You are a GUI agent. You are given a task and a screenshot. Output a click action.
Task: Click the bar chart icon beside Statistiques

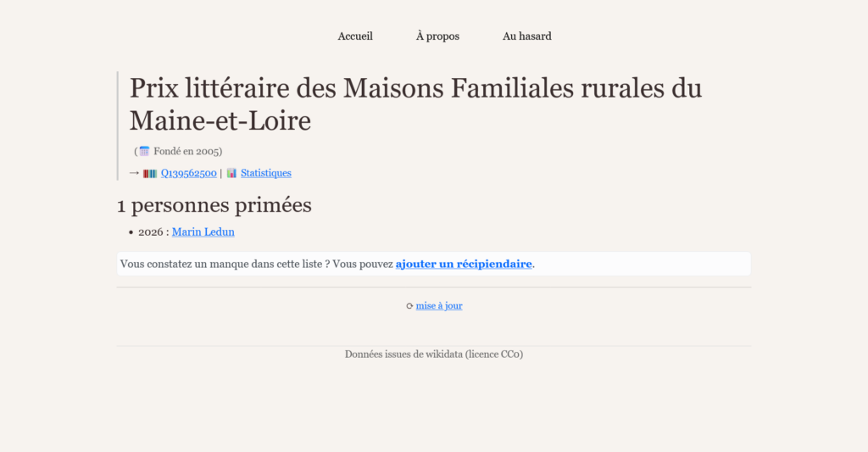click(231, 173)
